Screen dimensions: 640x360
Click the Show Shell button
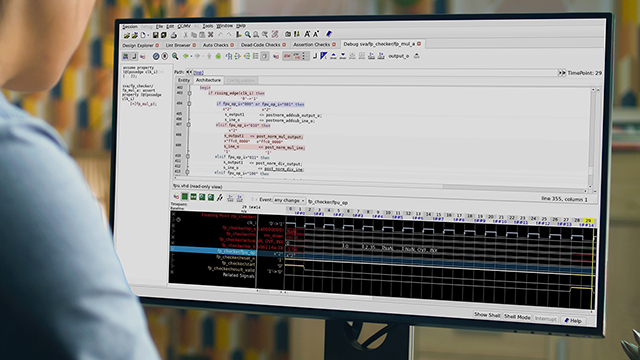tap(487, 315)
